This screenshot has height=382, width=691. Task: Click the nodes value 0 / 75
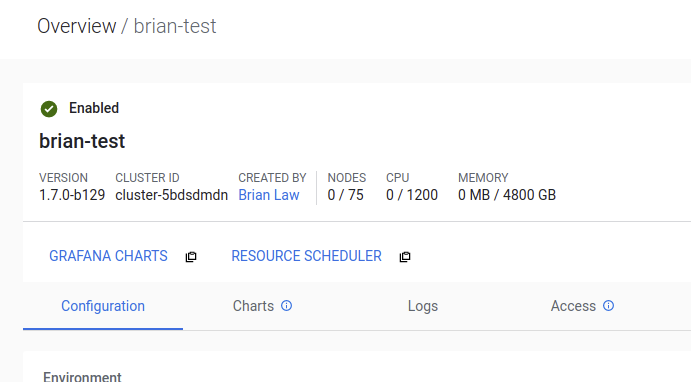coord(346,195)
